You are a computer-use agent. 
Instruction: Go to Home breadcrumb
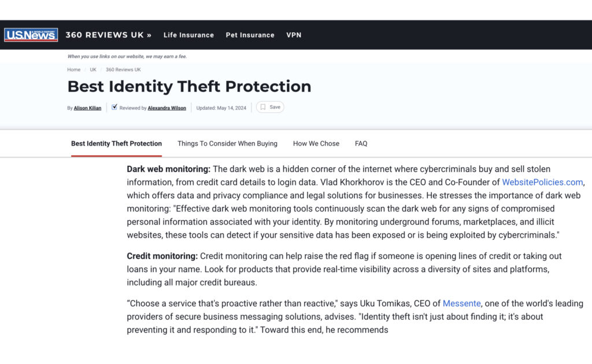coord(73,69)
